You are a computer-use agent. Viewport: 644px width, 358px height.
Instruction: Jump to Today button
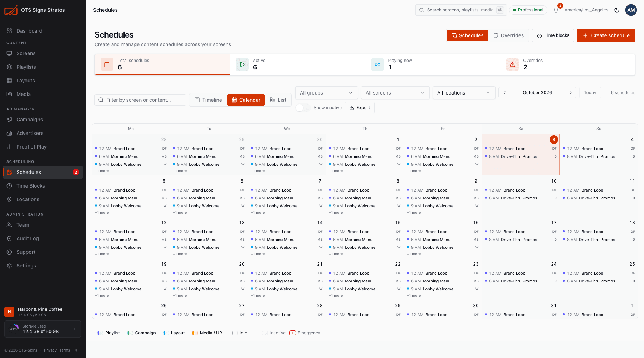click(x=590, y=93)
